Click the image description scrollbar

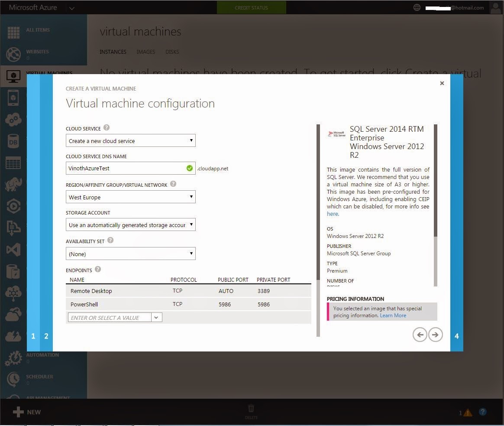436,205
